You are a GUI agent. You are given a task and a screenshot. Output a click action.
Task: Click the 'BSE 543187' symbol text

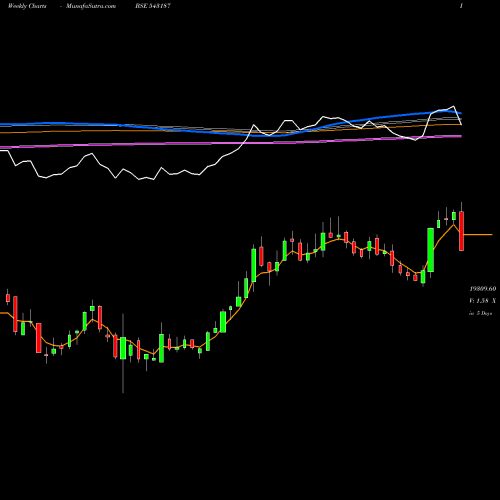[x=153, y=6]
